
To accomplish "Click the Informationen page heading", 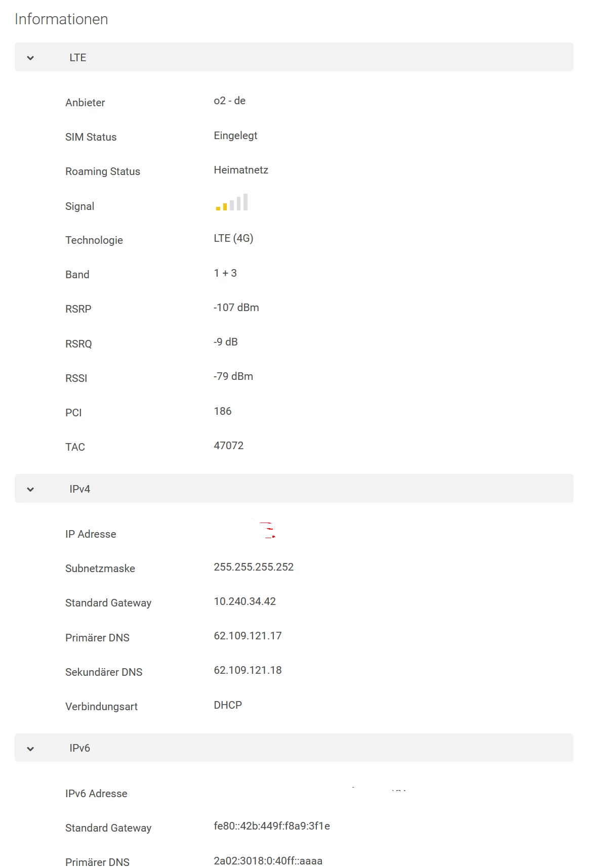I will coord(61,19).
